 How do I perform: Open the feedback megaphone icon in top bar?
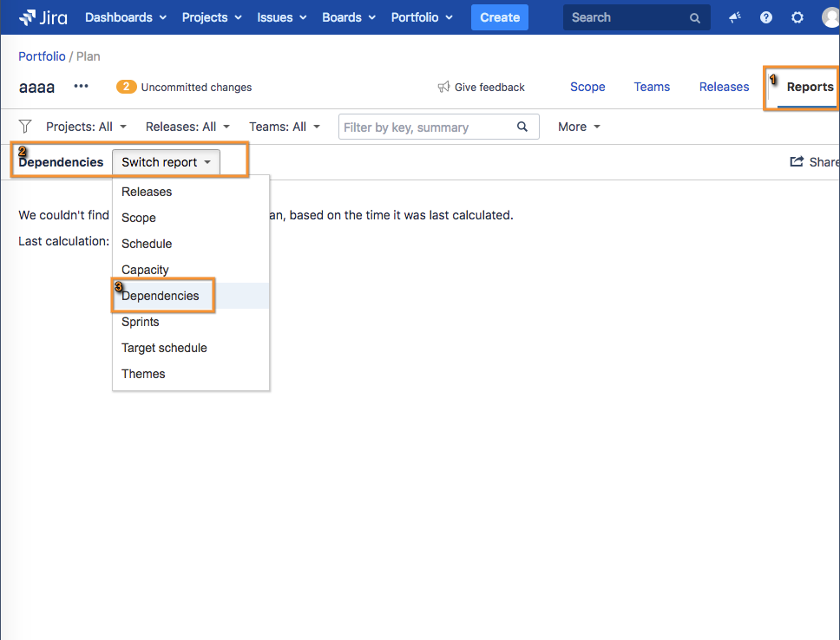coord(735,17)
